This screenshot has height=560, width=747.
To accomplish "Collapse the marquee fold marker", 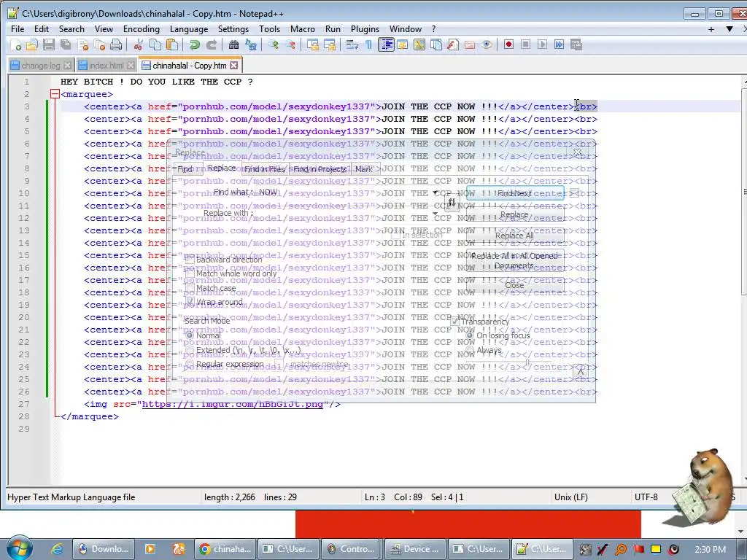I will click(55, 94).
